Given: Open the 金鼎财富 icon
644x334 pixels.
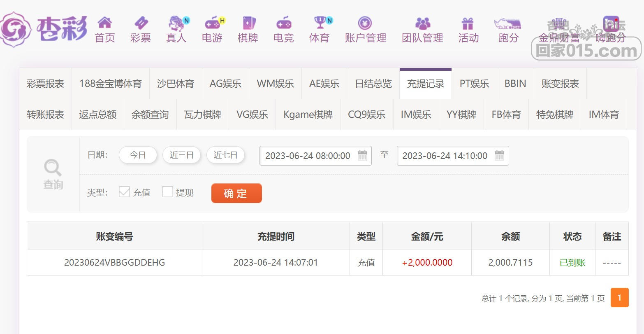Looking at the screenshot, I should click(x=558, y=24).
